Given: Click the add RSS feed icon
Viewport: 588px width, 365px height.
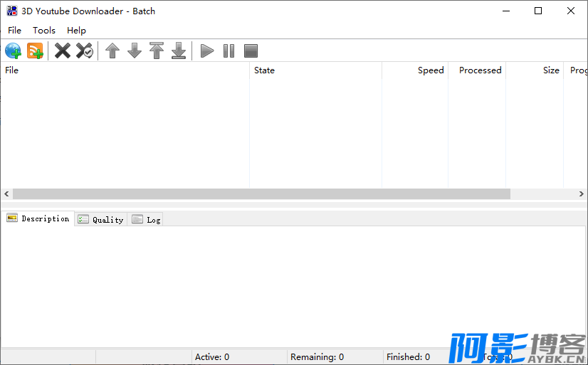Looking at the screenshot, I should pos(36,51).
